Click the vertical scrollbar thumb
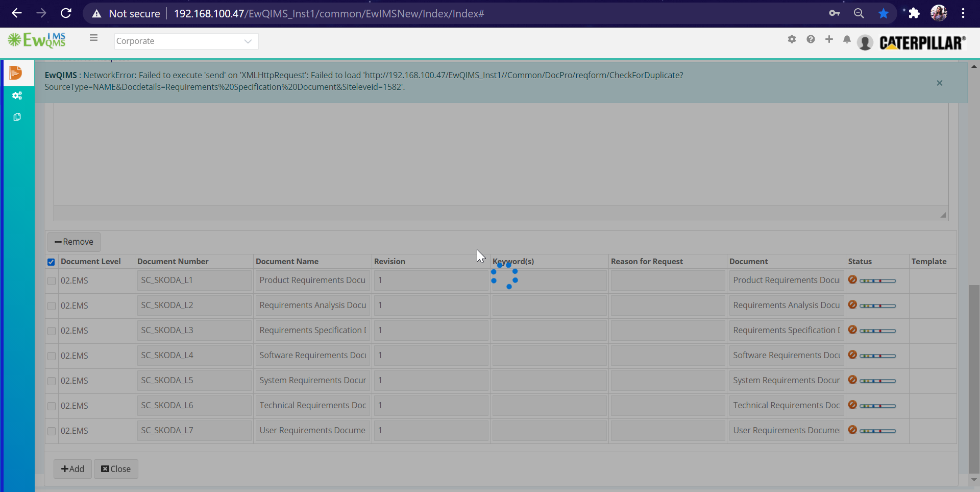The height and width of the screenshot is (492, 980). pos(974,379)
